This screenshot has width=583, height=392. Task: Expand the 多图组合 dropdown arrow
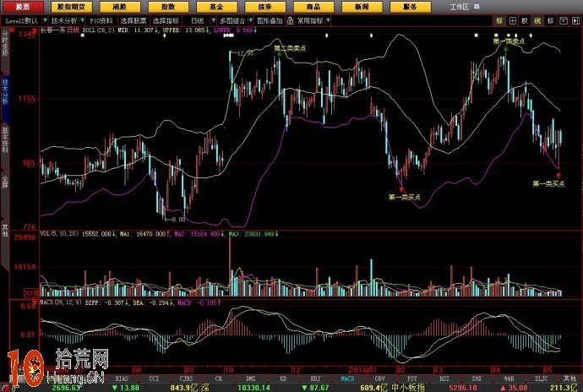pos(251,21)
